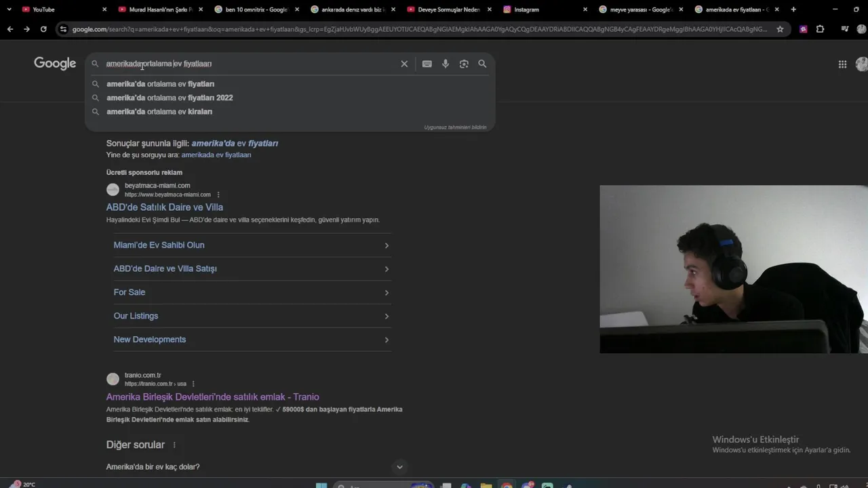Open the ABD'de Daire ve Villa Satışı sitelink

[252, 269]
